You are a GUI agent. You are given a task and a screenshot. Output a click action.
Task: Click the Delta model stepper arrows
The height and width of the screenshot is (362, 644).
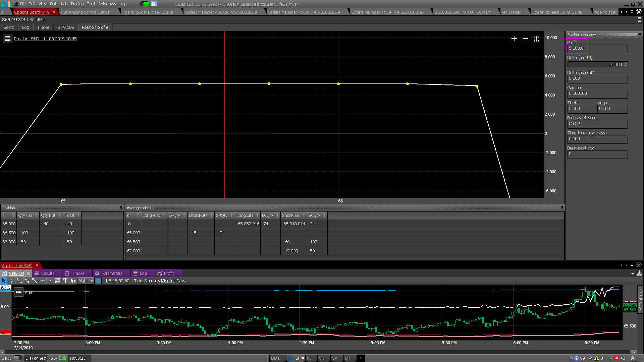[625, 64]
